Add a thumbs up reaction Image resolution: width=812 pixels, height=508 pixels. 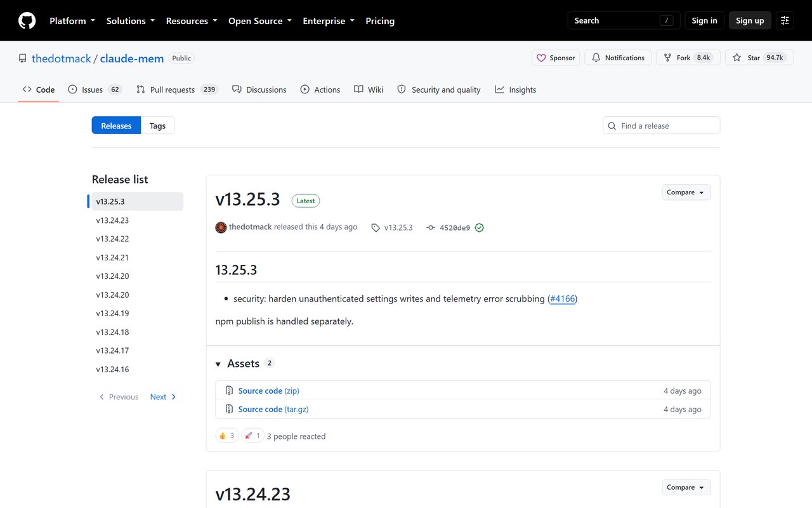(227, 436)
